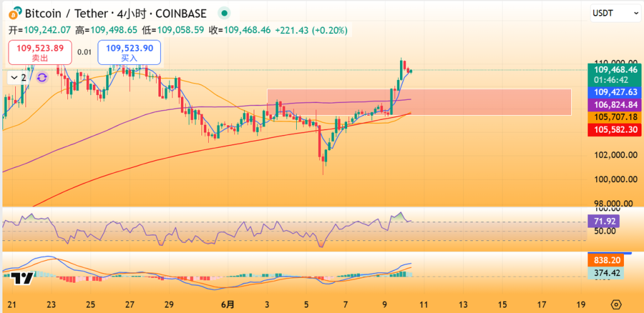The image size is (644, 313).
Task: Click the green market status indicator dot
Action: [224, 13]
